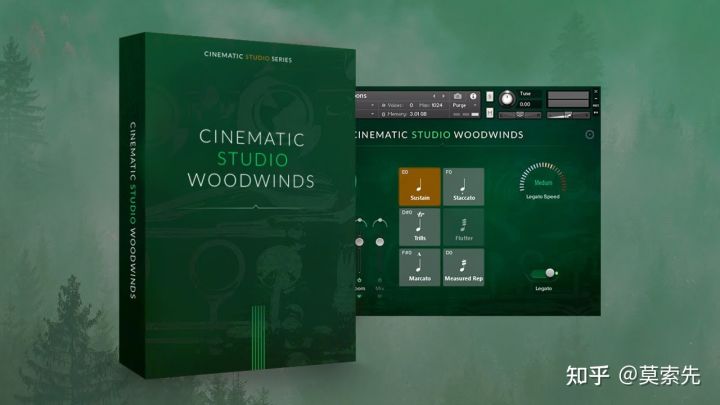Screen dimensions: 720x405
Task: Click the Mix mic pan arc
Action: pos(380,223)
